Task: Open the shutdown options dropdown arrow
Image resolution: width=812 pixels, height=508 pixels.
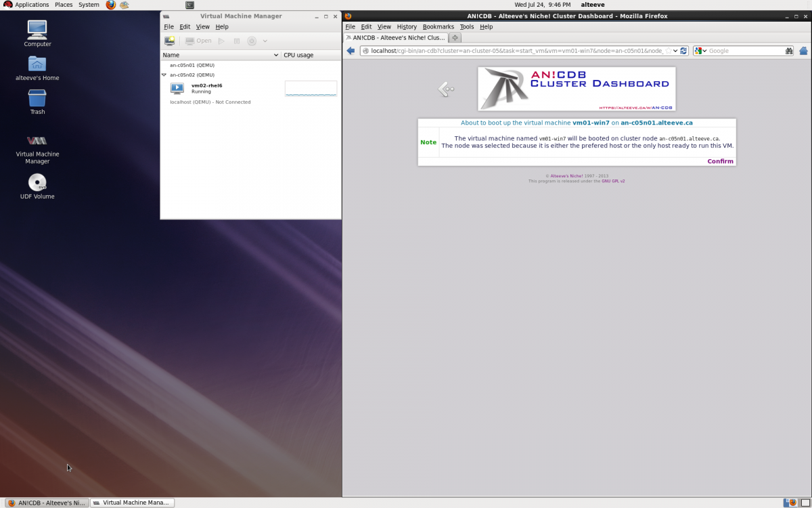Action: coord(265,41)
